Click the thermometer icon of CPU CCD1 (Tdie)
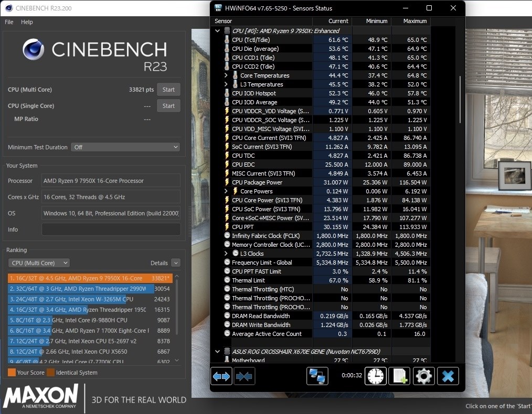This screenshot has height=414, width=532. (x=227, y=58)
